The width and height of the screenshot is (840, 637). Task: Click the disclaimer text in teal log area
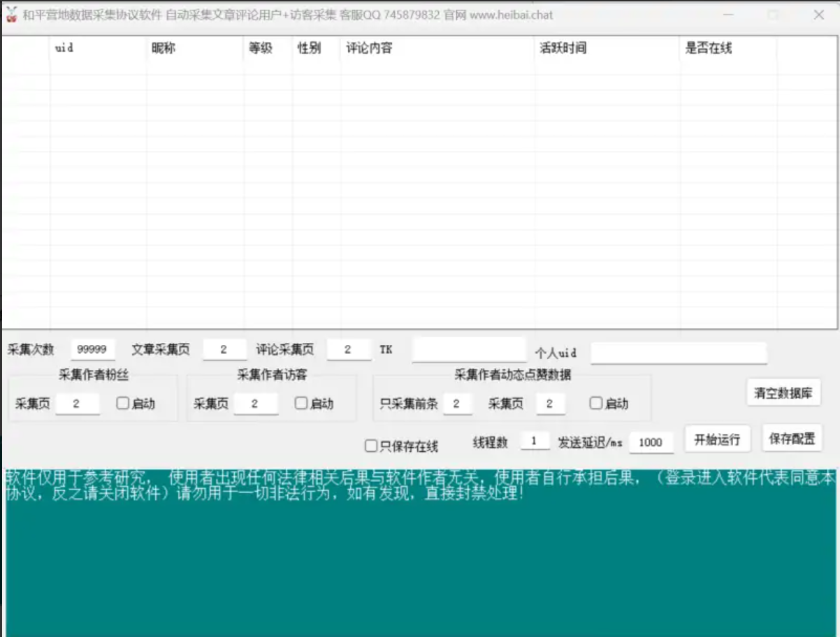(419, 485)
